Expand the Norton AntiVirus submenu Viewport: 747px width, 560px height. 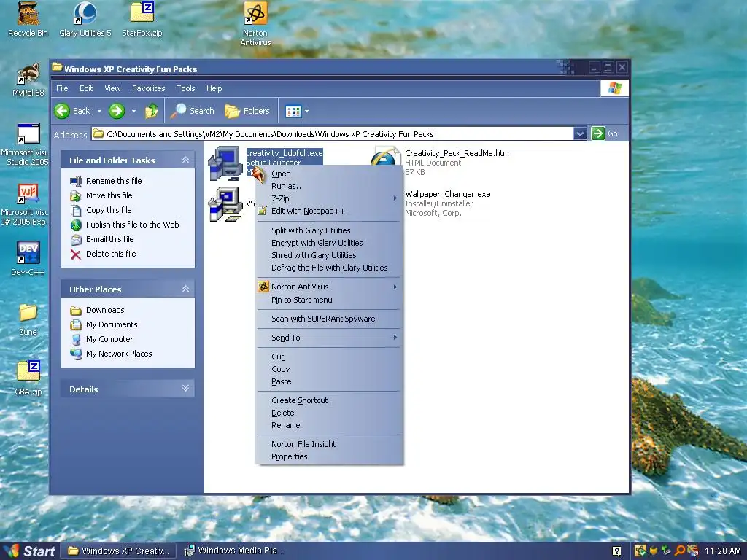pos(329,287)
